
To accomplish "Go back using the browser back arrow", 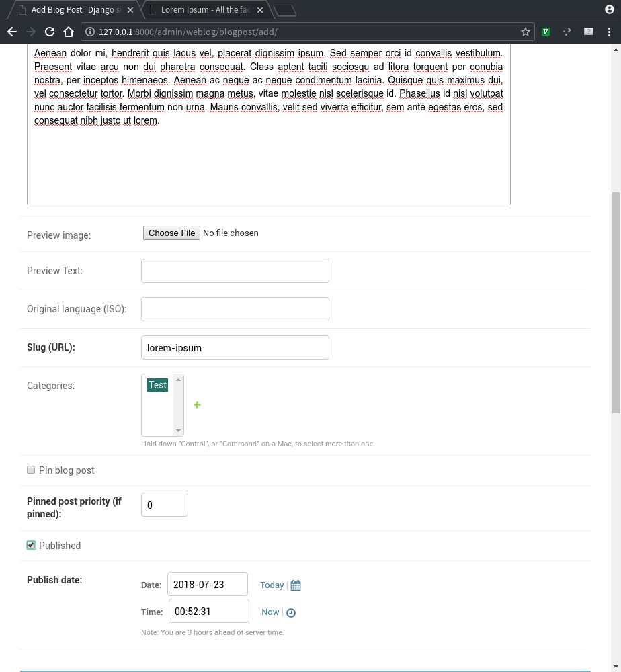I will 11,32.
